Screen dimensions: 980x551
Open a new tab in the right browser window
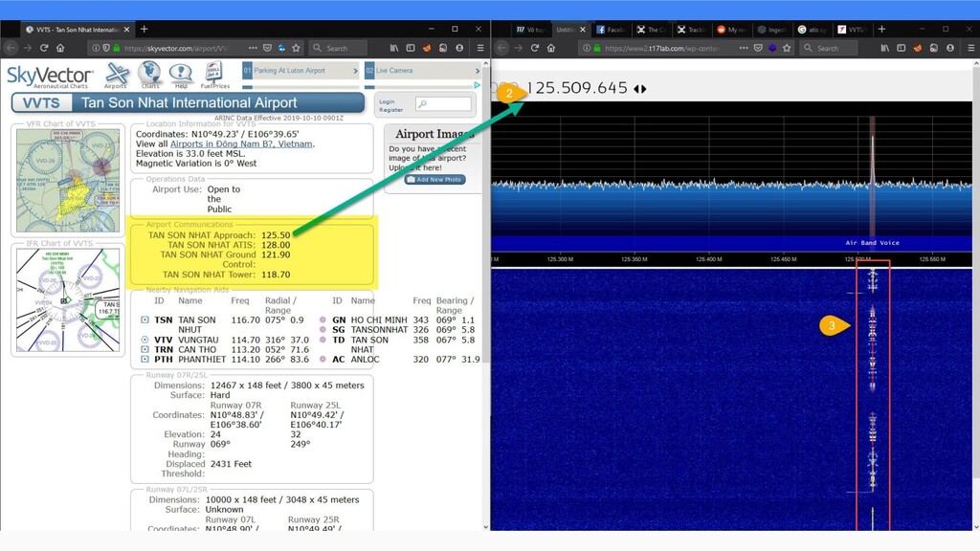click(881, 29)
